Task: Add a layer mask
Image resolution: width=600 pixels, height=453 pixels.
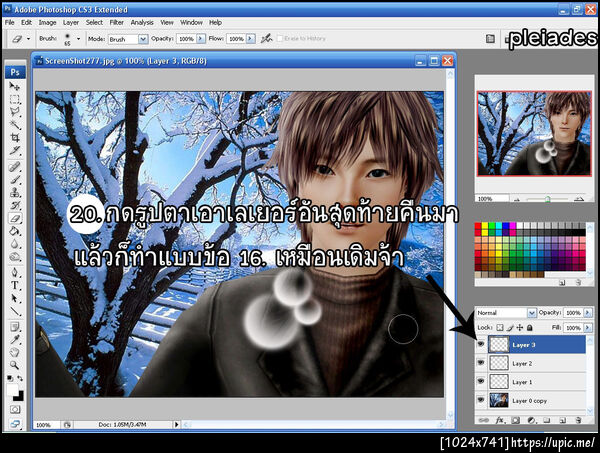Action: (515, 420)
